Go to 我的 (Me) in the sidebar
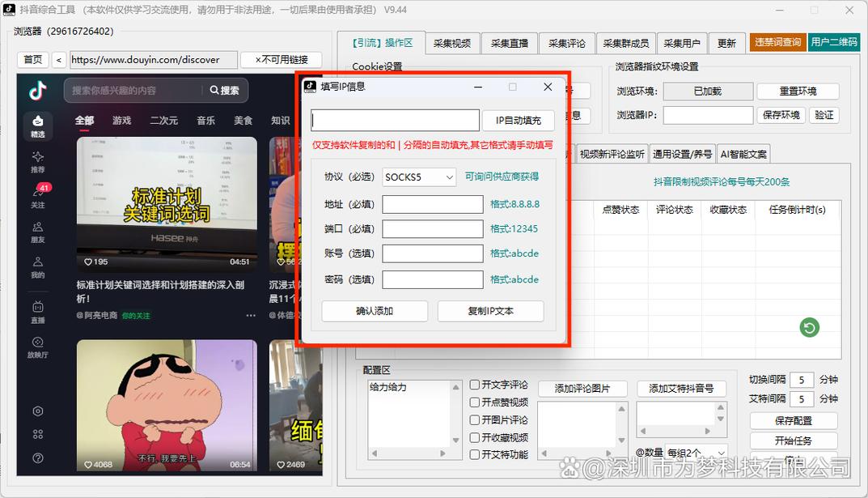Image resolution: width=868 pixels, height=498 pixels. point(37,266)
